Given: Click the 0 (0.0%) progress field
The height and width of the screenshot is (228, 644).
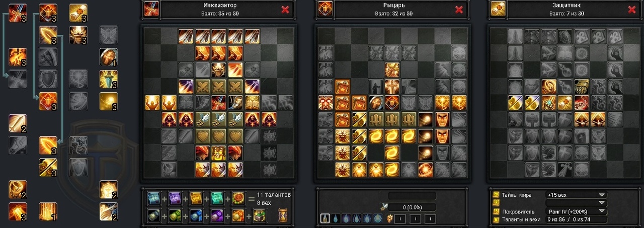Looking at the screenshot, I should (x=412, y=207).
